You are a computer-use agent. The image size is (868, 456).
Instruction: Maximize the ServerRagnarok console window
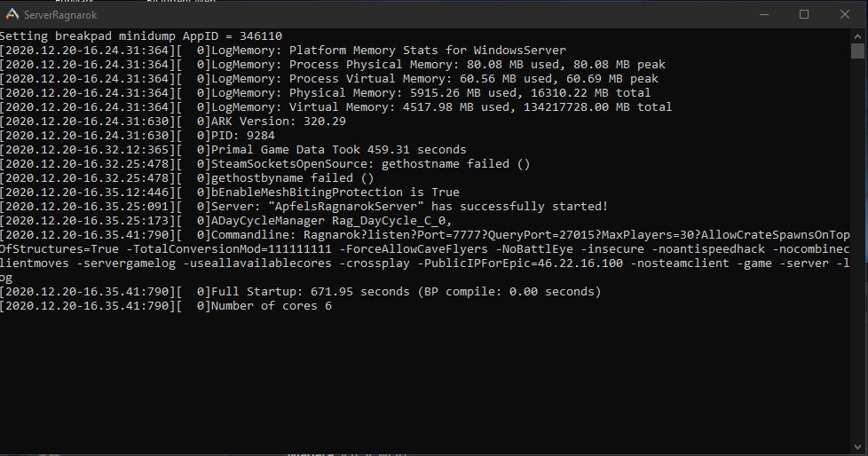[804, 14]
